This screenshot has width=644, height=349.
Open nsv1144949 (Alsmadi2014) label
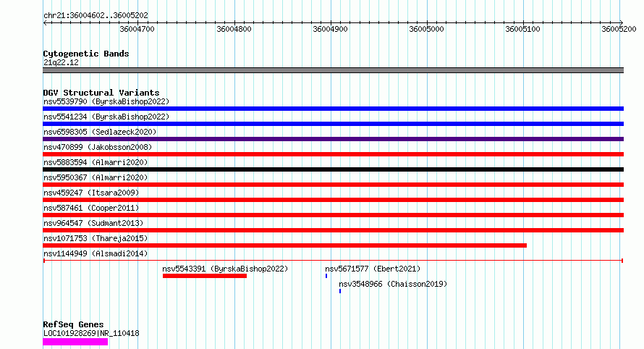96,253
